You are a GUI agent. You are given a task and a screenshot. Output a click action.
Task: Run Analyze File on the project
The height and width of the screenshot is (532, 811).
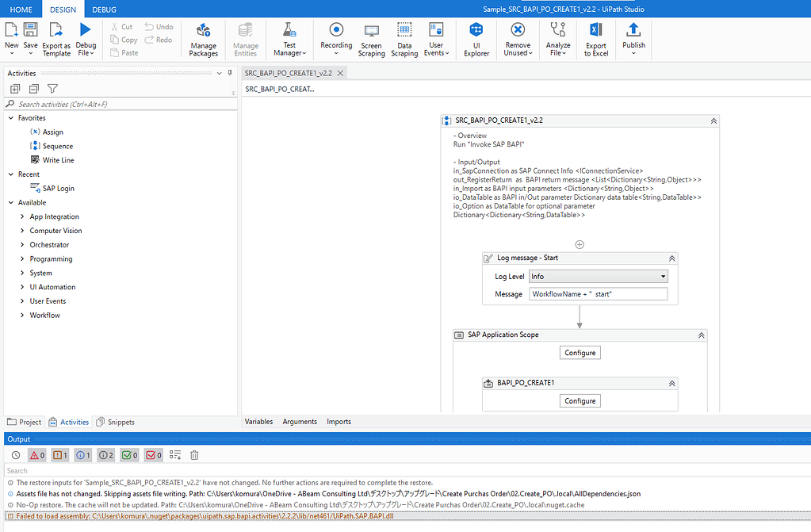pyautogui.click(x=558, y=38)
